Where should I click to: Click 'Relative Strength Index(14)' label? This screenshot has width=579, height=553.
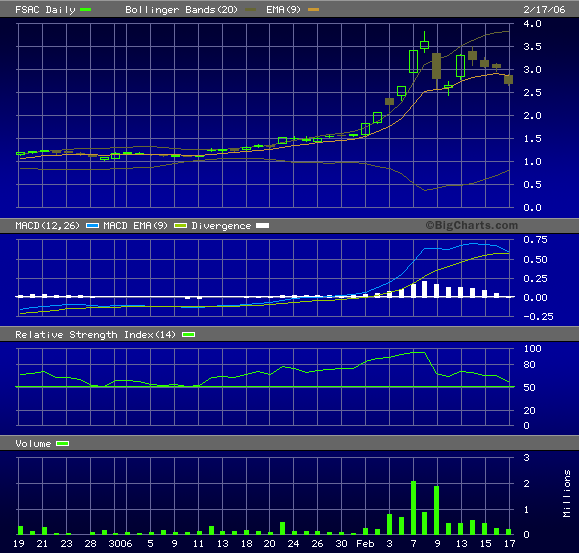95,334
